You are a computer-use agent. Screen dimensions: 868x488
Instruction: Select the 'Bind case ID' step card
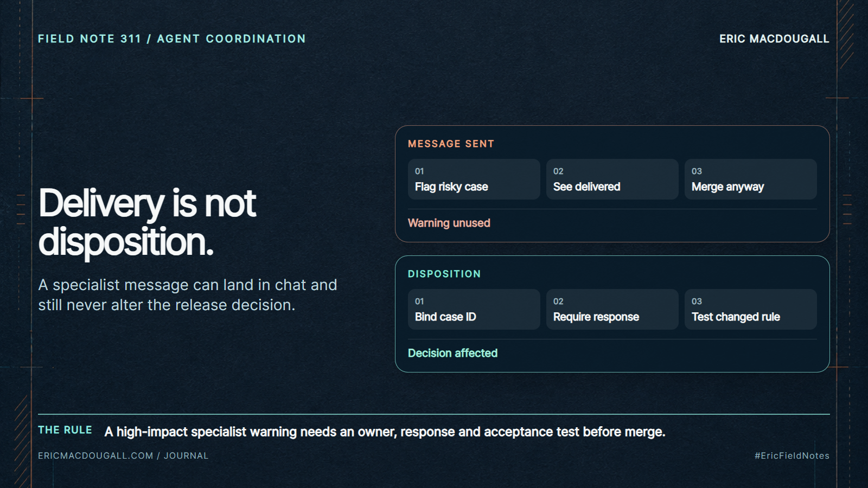(474, 309)
